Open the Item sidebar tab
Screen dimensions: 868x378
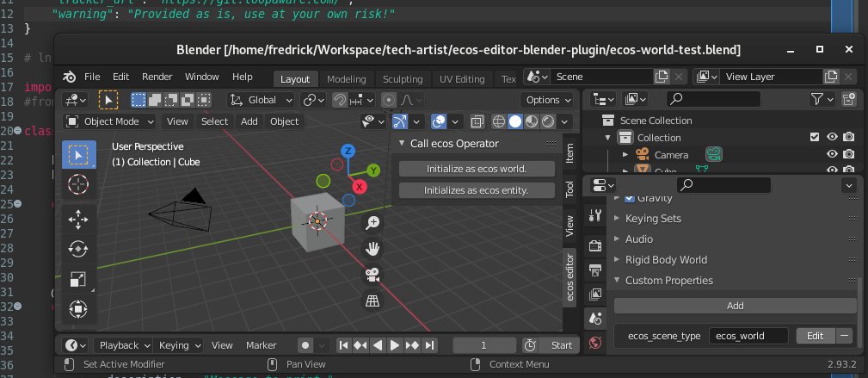point(569,153)
